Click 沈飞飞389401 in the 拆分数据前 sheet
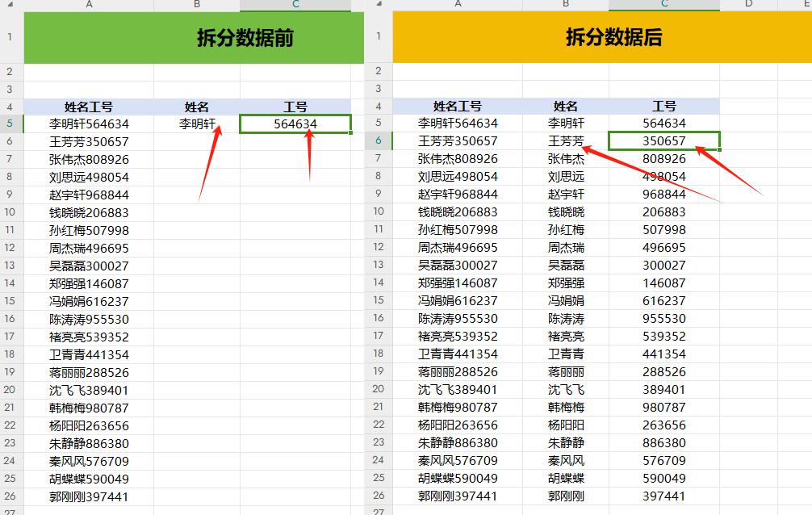Screen dimensions: 812x515 point(89,390)
